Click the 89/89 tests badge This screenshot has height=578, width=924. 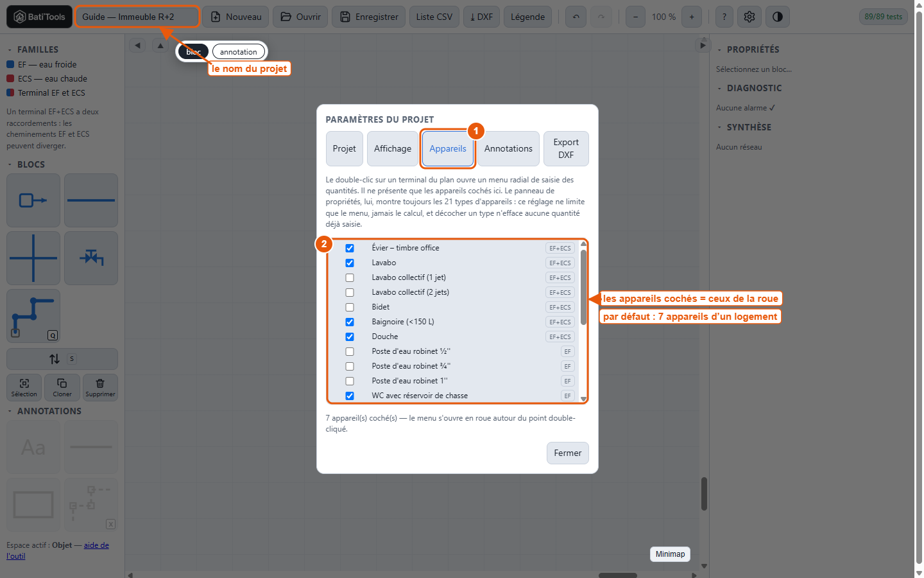[x=883, y=17]
